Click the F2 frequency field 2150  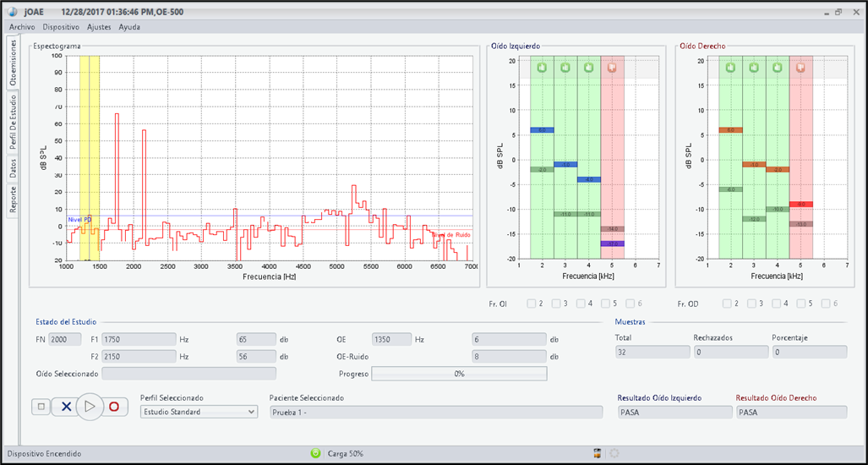point(139,357)
